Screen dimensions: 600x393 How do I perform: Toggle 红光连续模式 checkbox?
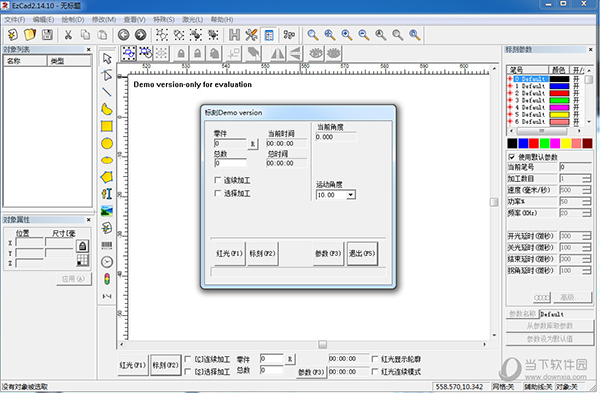point(375,372)
